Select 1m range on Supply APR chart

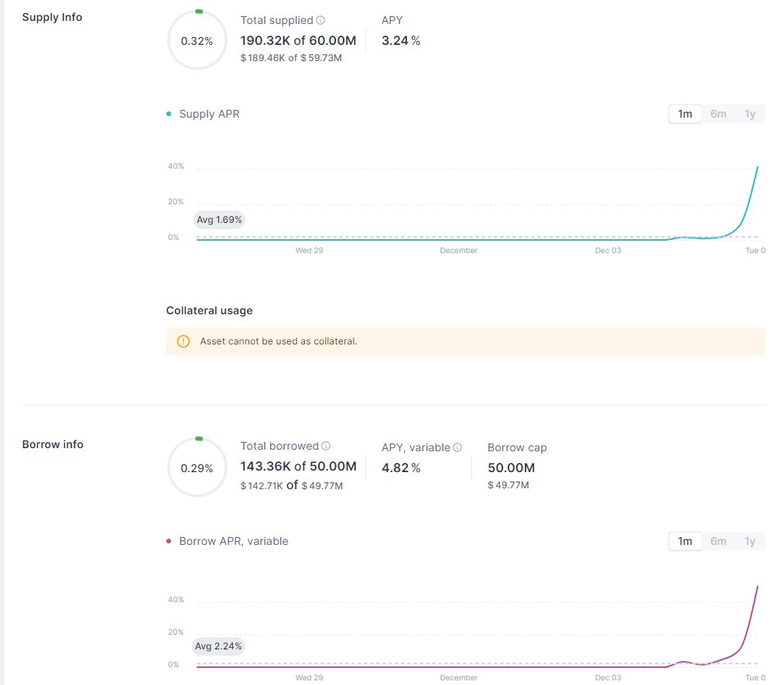(685, 114)
